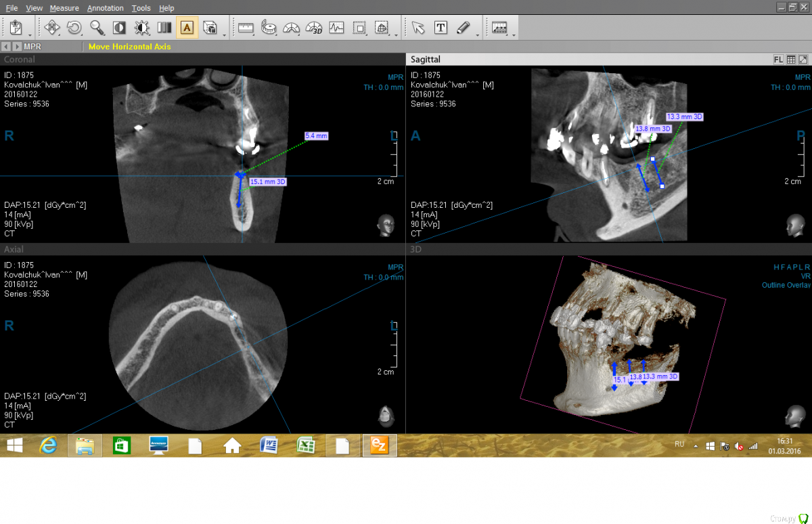
Task: Select the Brightness windowing tool
Action: point(141,28)
